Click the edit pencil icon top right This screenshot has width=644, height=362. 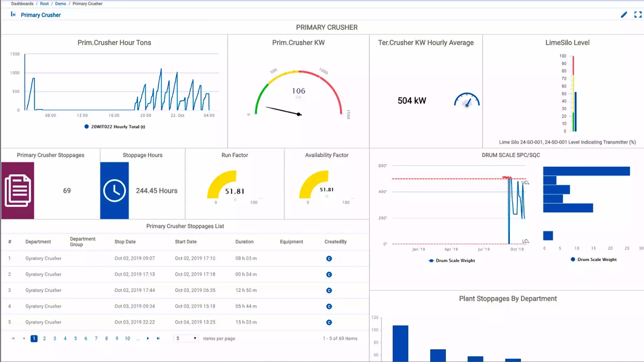pos(624,15)
